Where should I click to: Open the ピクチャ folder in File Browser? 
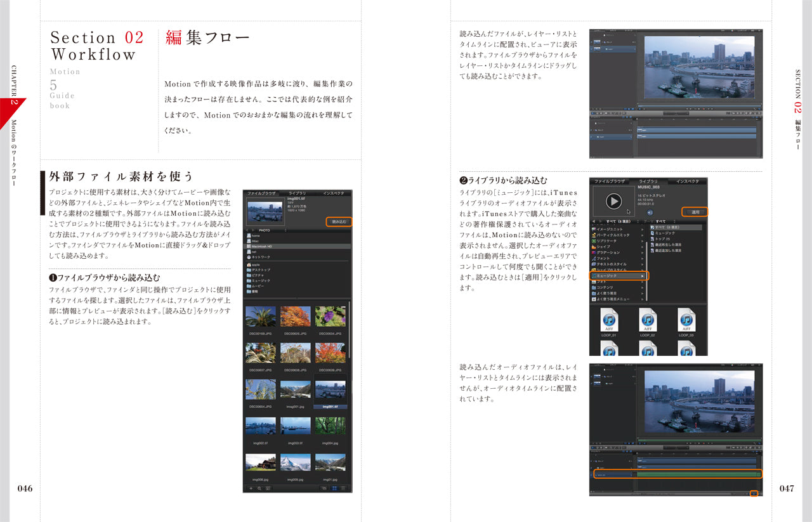point(297,275)
